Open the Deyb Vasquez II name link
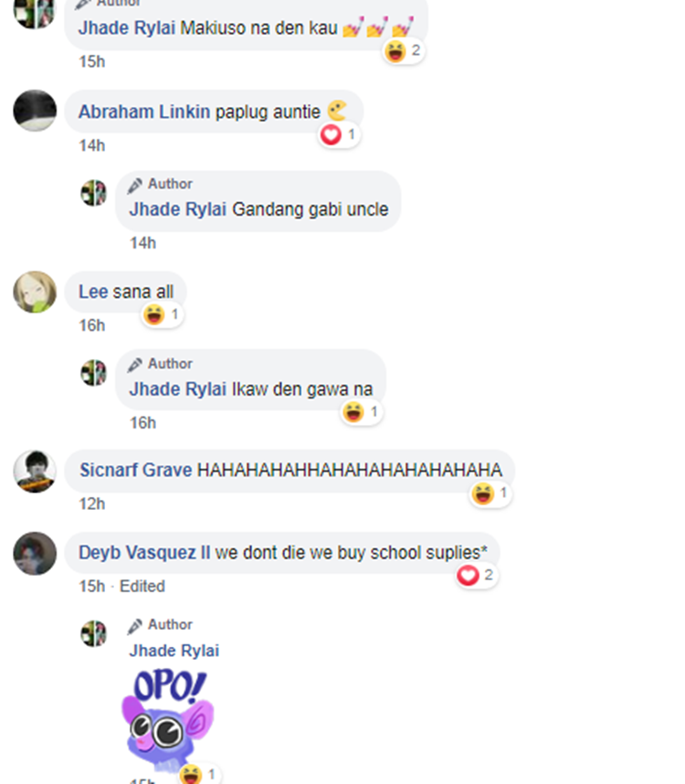The height and width of the screenshot is (784, 685). 144,553
